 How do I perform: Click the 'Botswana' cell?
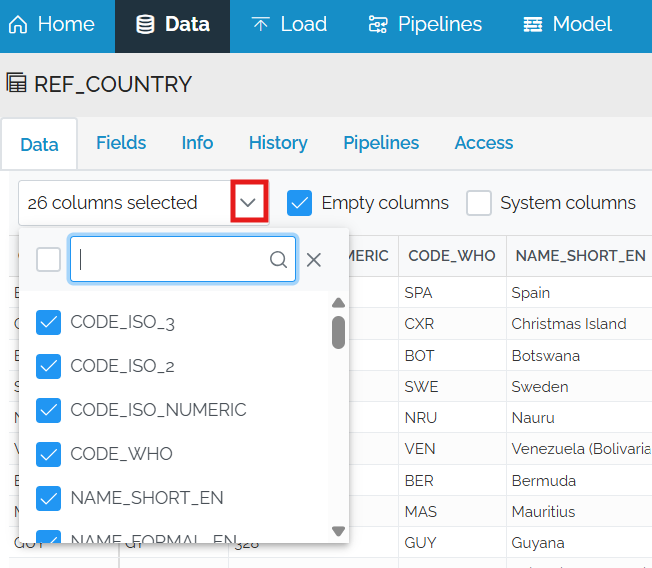(579, 356)
